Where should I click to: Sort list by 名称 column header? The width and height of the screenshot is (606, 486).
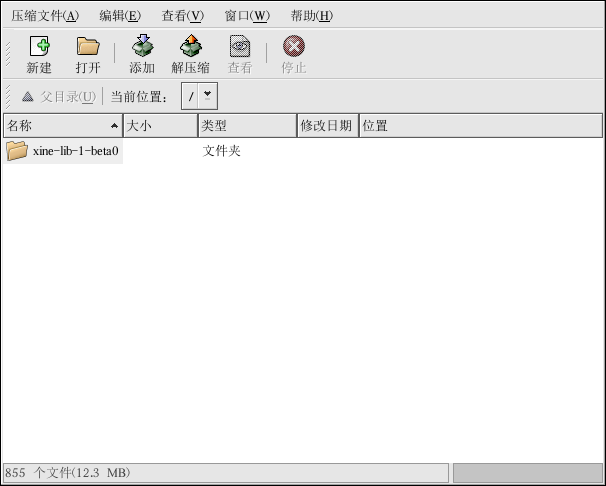click(x=60, y=126)
